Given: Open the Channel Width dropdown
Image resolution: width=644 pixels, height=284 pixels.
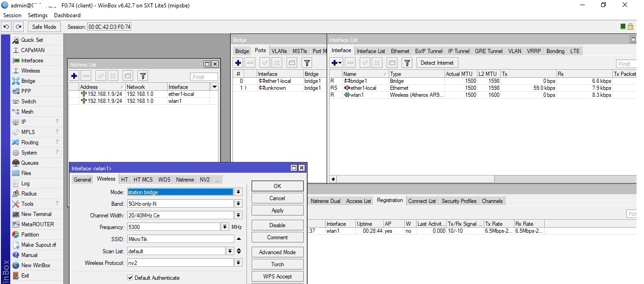Looking at the screenshot, I should click(238, 216).
